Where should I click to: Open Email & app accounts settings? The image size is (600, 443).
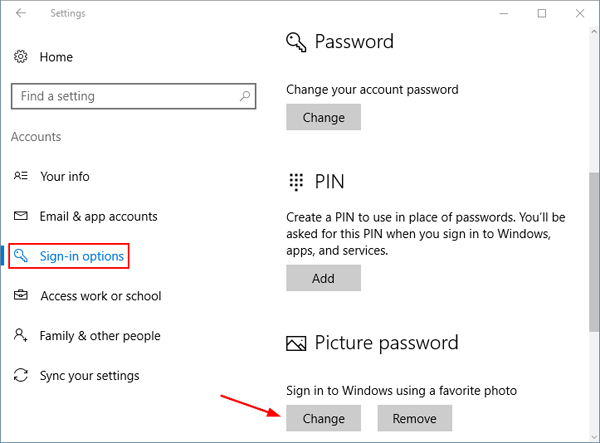click(x=98, y=216)
